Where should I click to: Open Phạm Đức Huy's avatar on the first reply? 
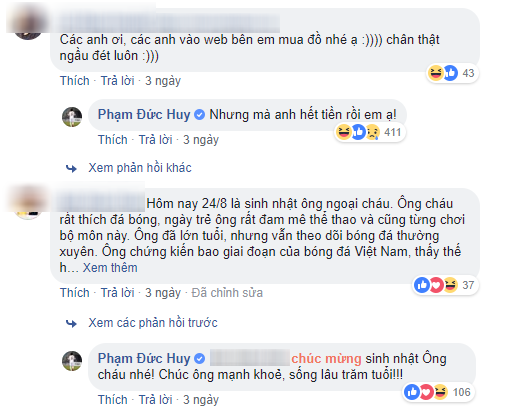(x=72, y=117)
